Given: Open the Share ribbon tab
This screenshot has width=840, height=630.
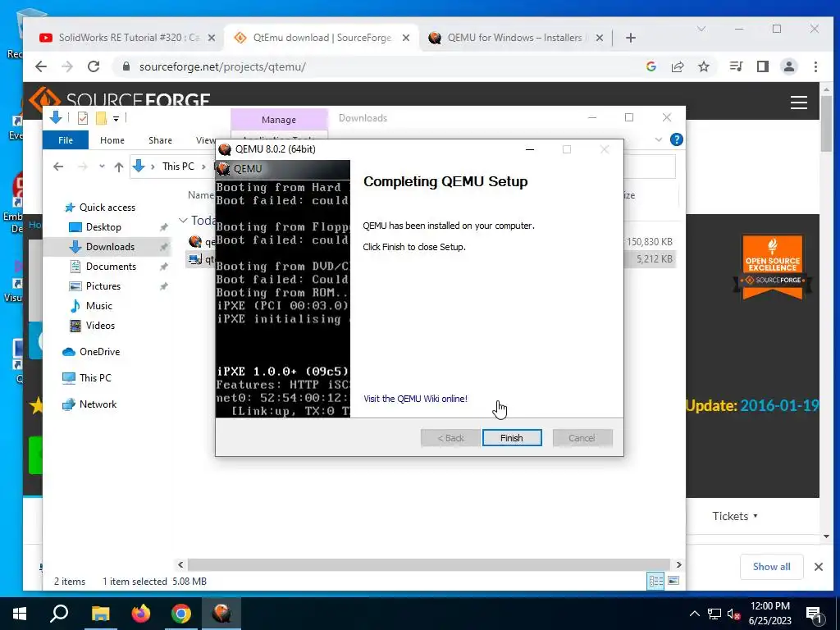Looking at the screenshot, I should click(x=160, y=139).
